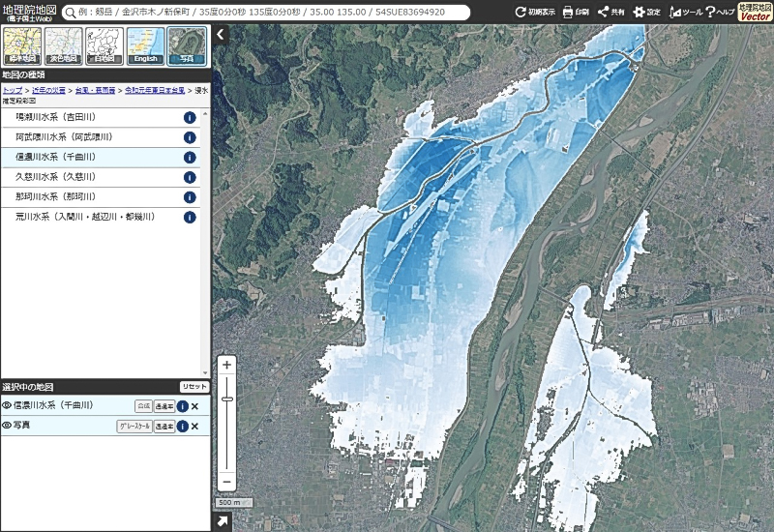Open info icon for 荒川水系 row
This screenshot has height=532, width=774.
click(190, 217)
